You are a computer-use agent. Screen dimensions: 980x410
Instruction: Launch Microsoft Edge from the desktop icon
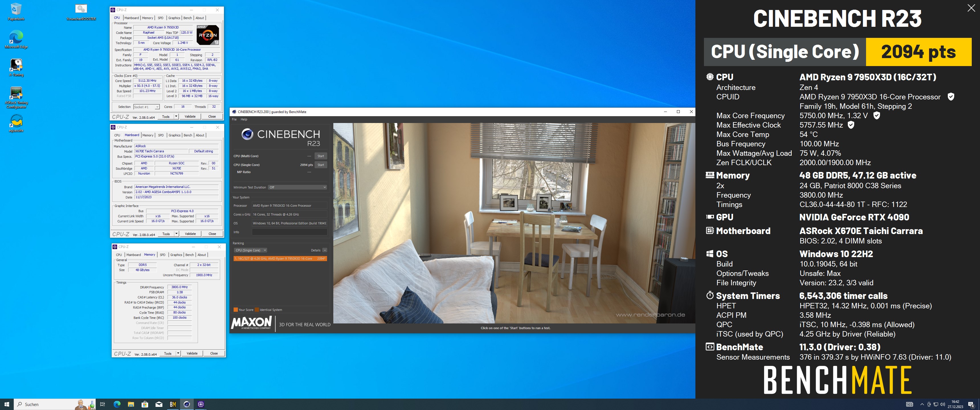tap(16, 40)
